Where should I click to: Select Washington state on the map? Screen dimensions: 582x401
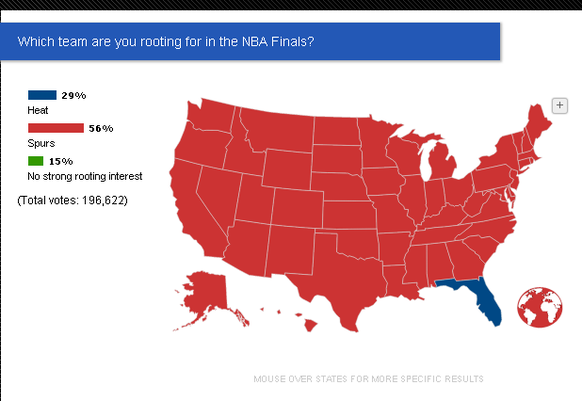[212, 115]
